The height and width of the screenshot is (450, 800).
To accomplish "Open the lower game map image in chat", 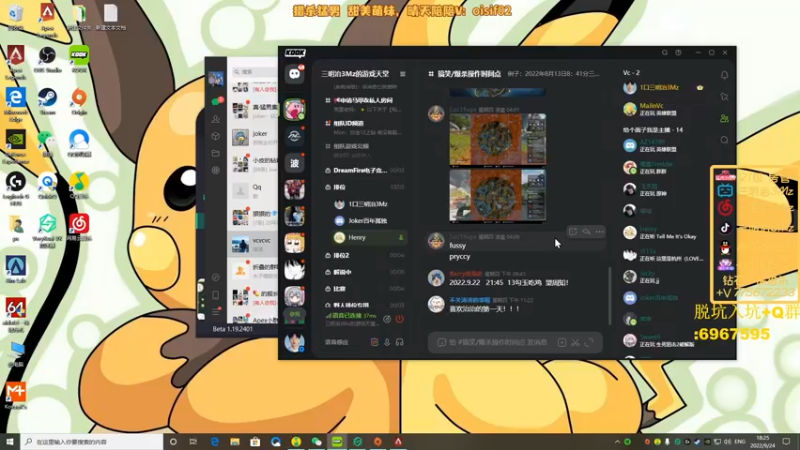I will 497,195.
